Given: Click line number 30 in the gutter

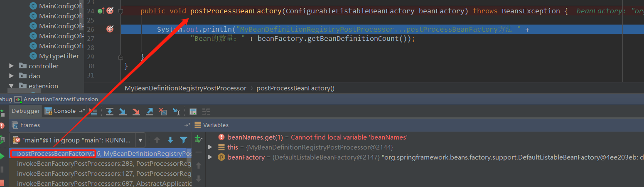Looking at the screenshot, I should 91,66.
